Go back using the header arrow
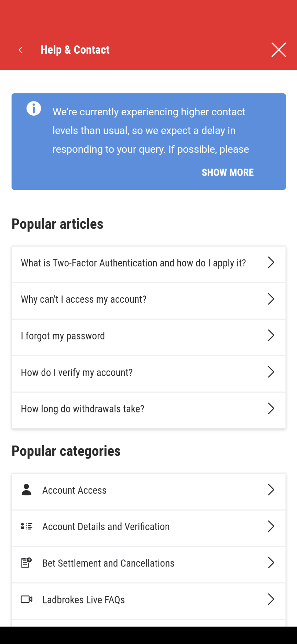The height and width of the screenshot is (644, 297). tap(21, 50)
